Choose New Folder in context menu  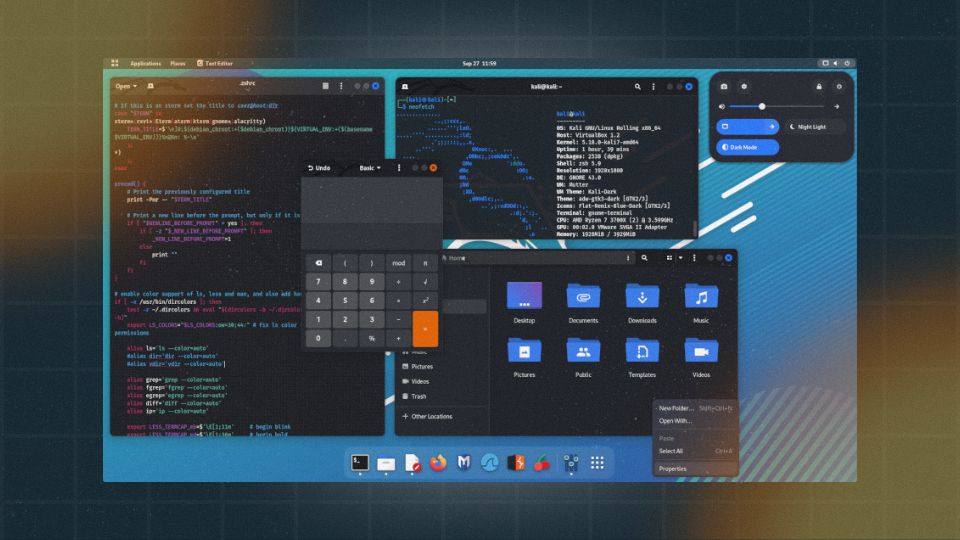click(695, 408)
